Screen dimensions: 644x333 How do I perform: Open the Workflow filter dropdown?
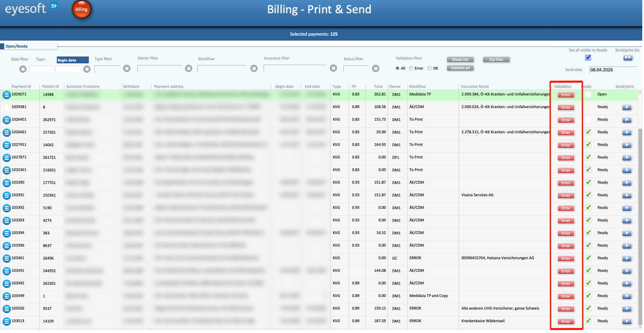coord(222,69)
